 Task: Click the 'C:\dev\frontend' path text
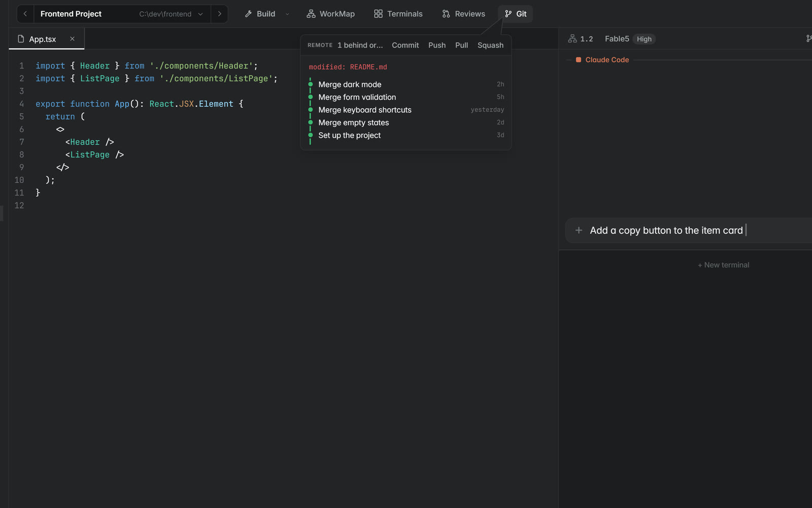click(165, 14)
